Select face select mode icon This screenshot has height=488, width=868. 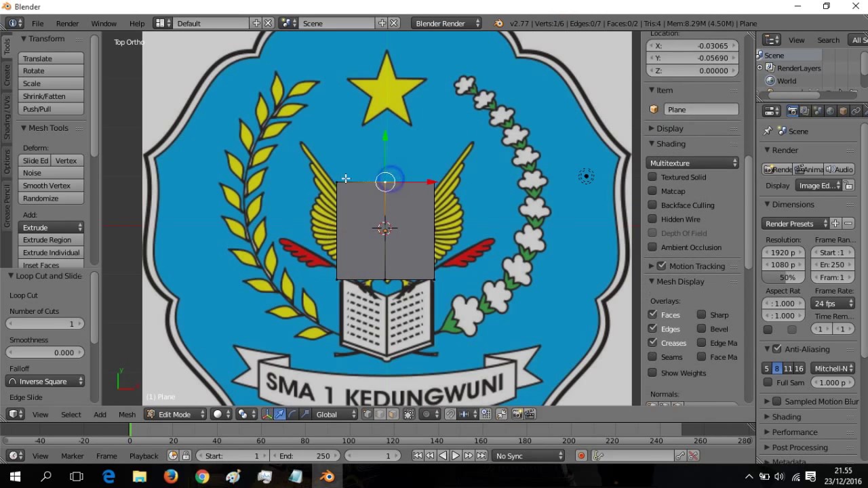tap(392, 414)
